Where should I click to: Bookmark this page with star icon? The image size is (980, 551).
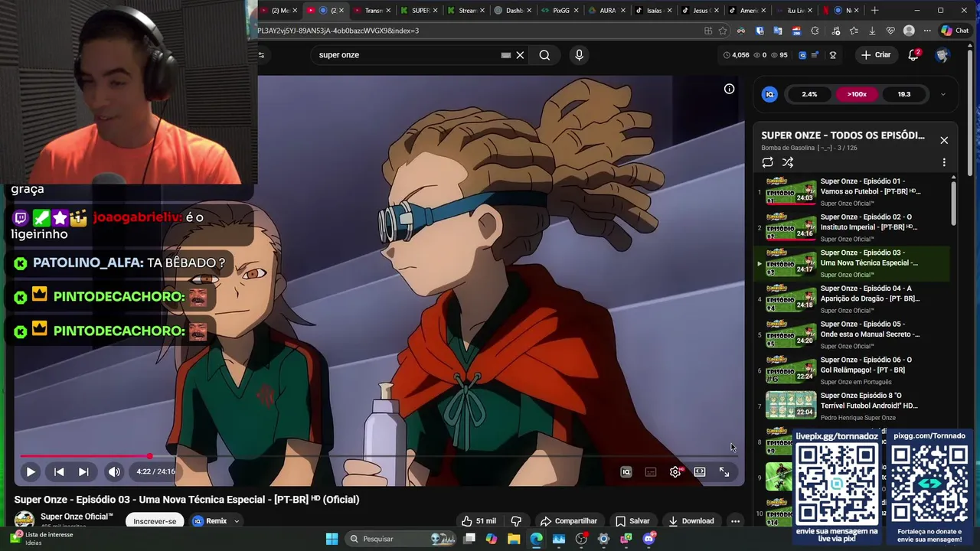point(723,31)
